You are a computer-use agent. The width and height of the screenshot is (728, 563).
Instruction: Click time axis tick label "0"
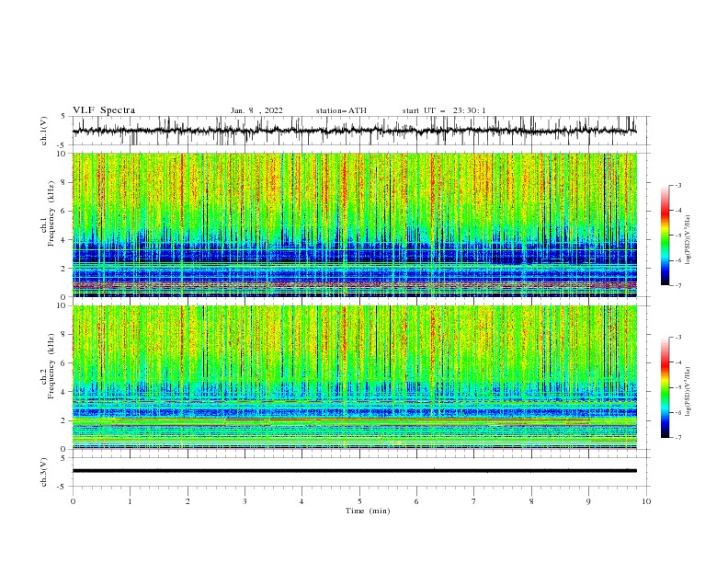(73, 501)
